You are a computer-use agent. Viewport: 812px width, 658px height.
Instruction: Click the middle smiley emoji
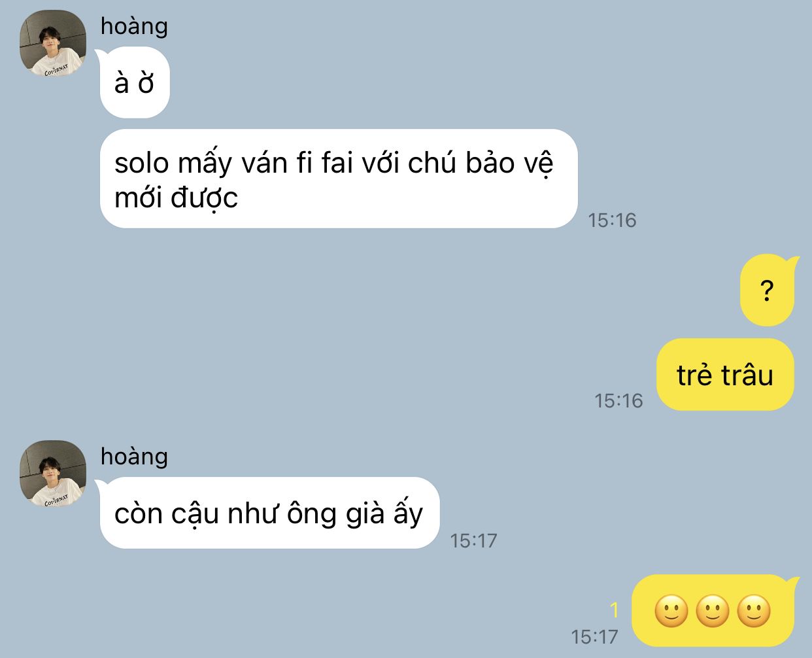(713, 611)
